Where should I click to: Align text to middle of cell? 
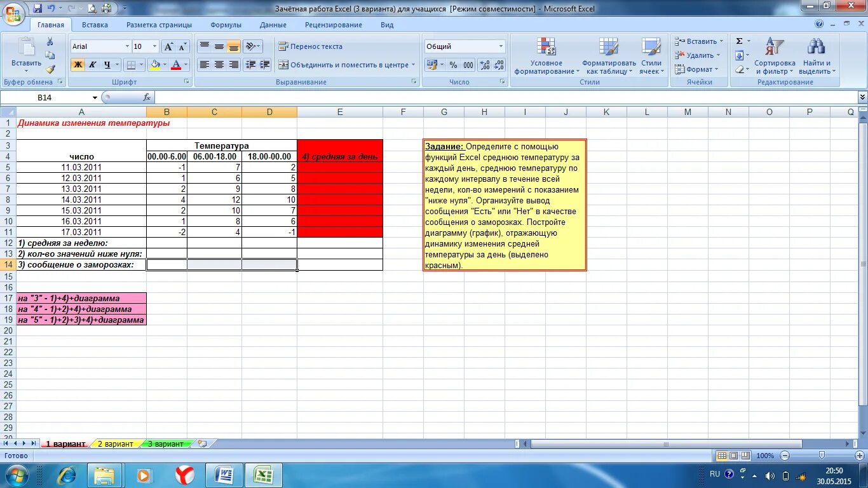219,46
